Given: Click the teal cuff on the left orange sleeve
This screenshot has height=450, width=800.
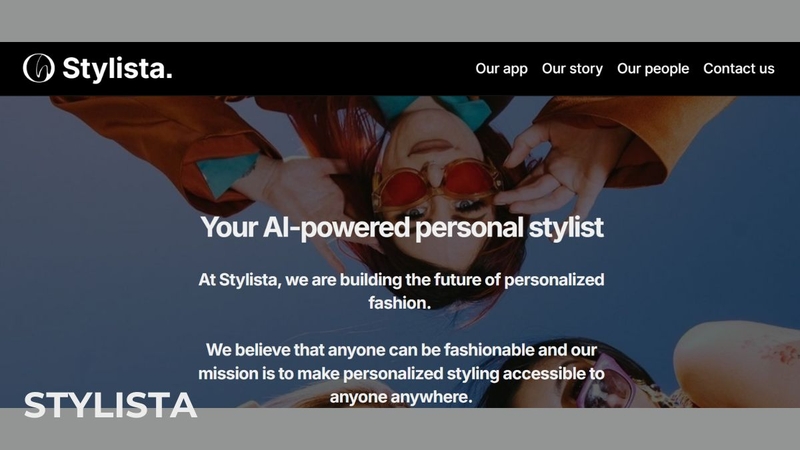Looking at the screenshot, I should (x=228, y=173).
